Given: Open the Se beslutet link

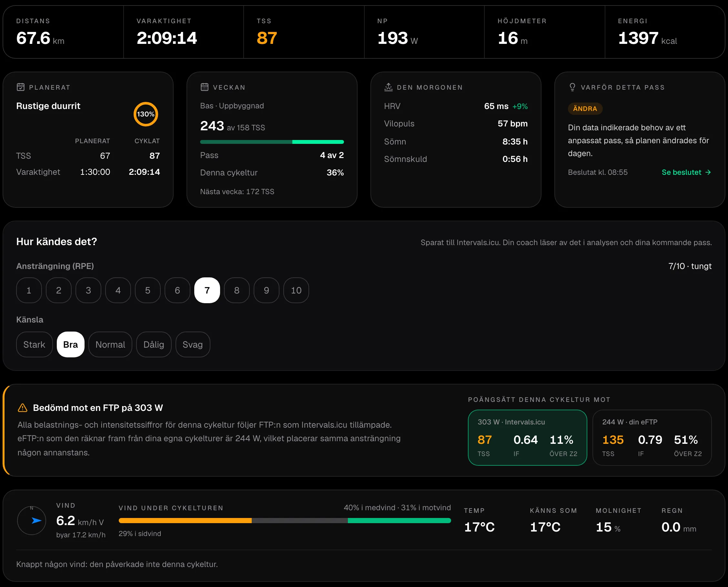Looking at the screenshot, I should [x=686, y=173].
